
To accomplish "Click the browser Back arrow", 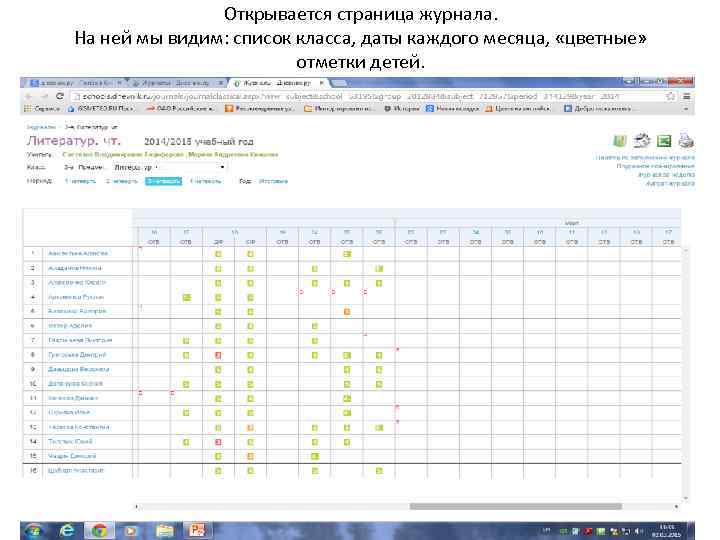I will (x=29, y=96).
